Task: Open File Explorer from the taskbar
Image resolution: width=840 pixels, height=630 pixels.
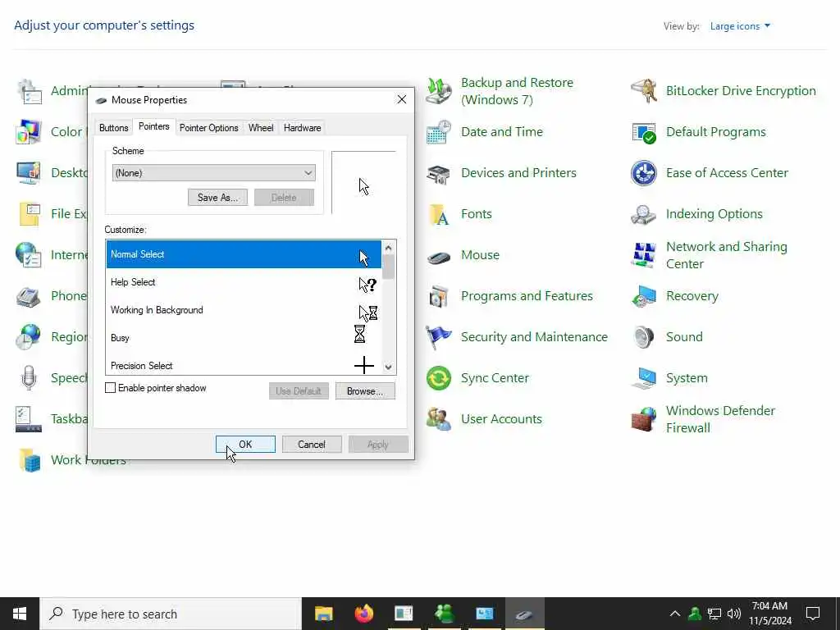Action: click(323, 614)
